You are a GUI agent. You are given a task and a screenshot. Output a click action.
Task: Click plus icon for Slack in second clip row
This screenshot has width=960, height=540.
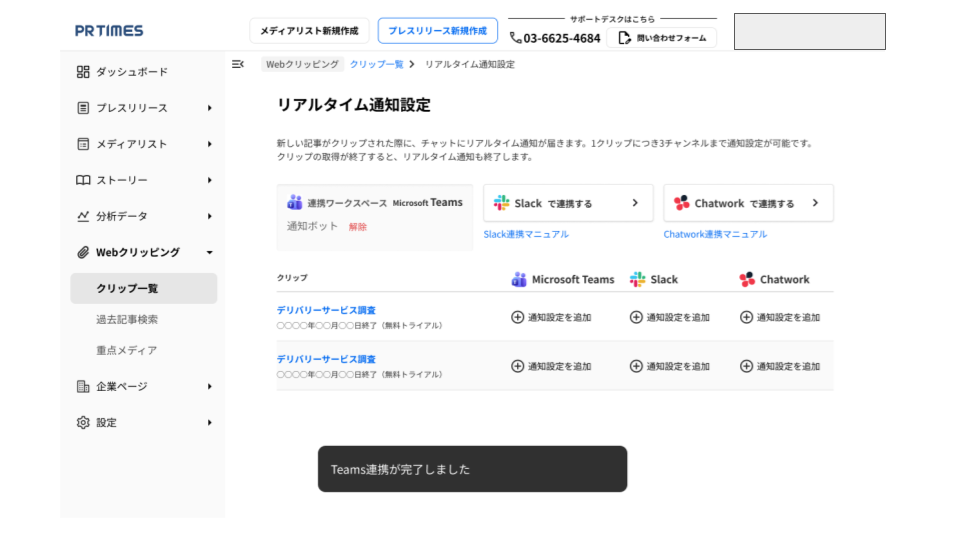(x=636, y=366)
